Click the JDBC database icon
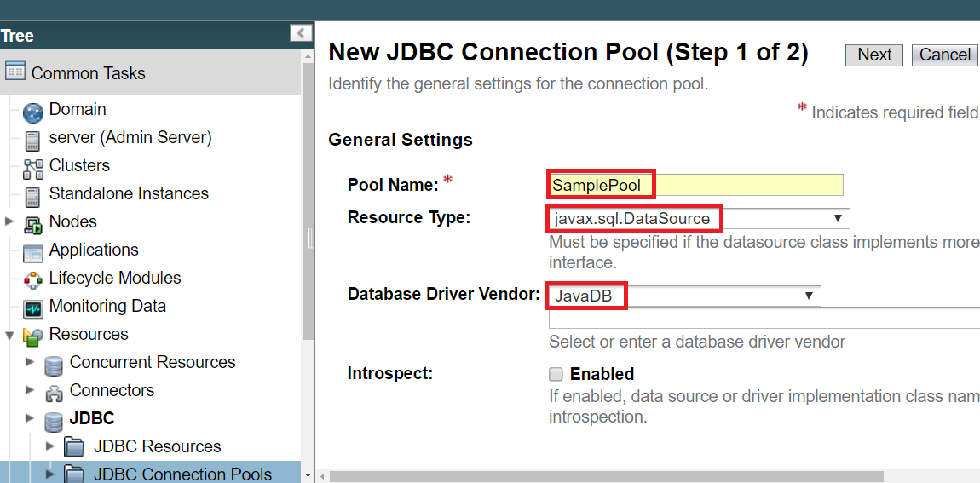Viewport: 980px width, 483px height. (x=54, y=422)
